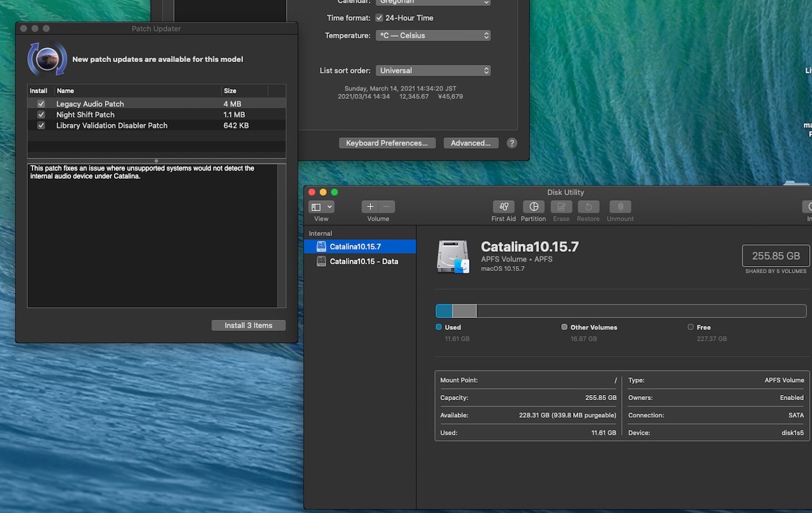
Task: Click the Used legend label
Action: pos(453,327)
